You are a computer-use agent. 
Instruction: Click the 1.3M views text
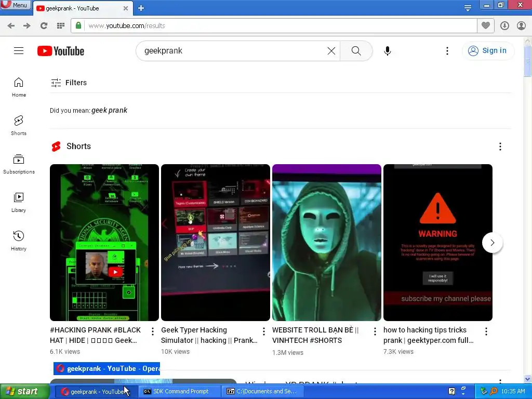(x=288, y=353)
